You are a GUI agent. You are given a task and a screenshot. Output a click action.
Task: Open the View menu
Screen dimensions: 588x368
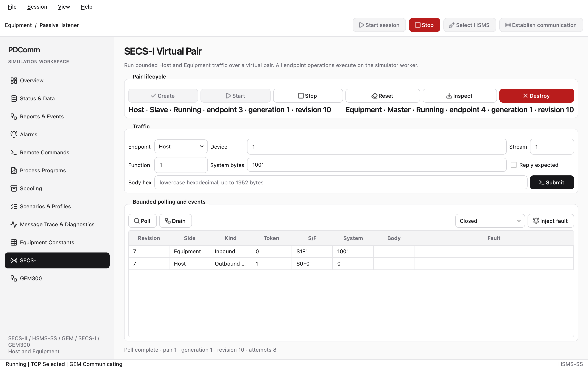click(x=64, y=7)
